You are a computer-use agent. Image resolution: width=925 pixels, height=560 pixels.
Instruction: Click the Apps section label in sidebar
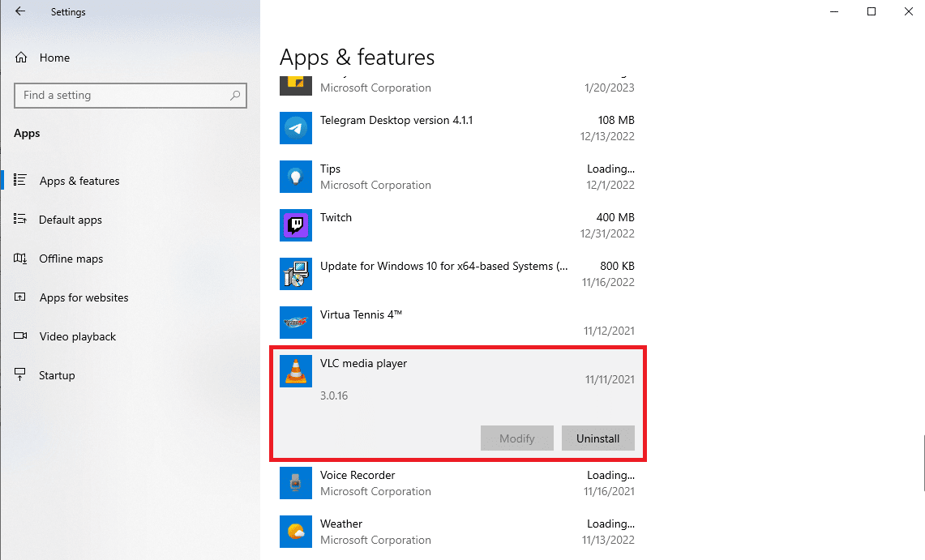27,133
